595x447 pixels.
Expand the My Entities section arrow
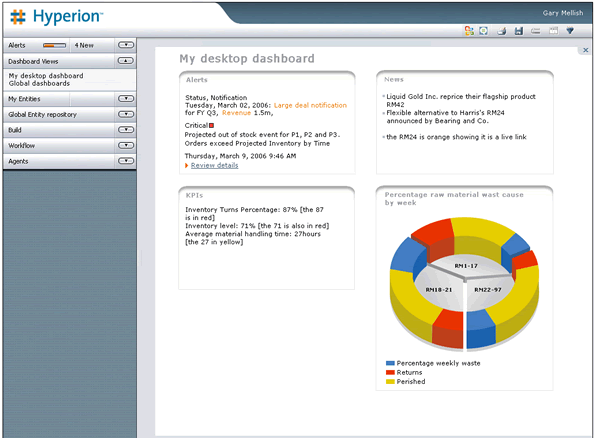point(126,99)
